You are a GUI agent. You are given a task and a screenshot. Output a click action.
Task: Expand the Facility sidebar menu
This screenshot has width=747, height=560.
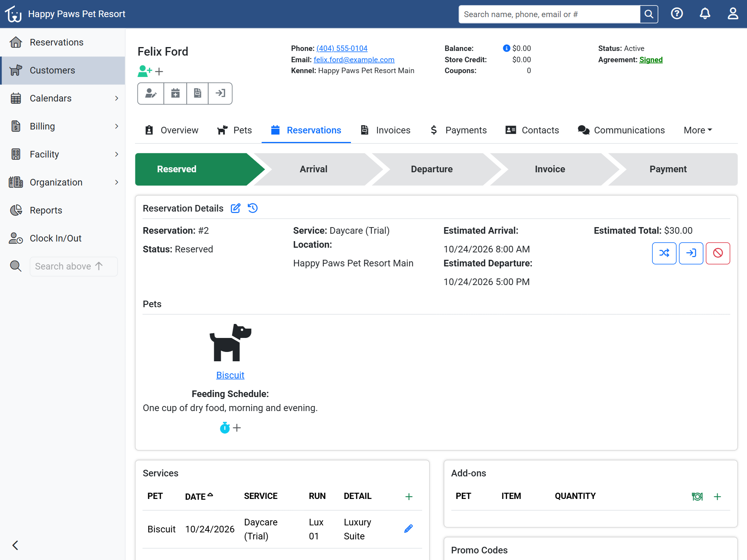(63, 154)
